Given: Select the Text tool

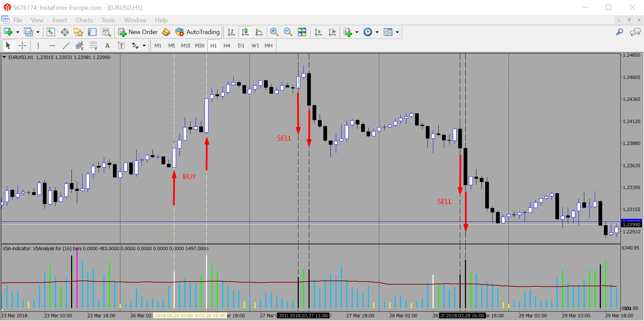Looking at the screenshot, I should pyautogui.click(x=107, y=46).
